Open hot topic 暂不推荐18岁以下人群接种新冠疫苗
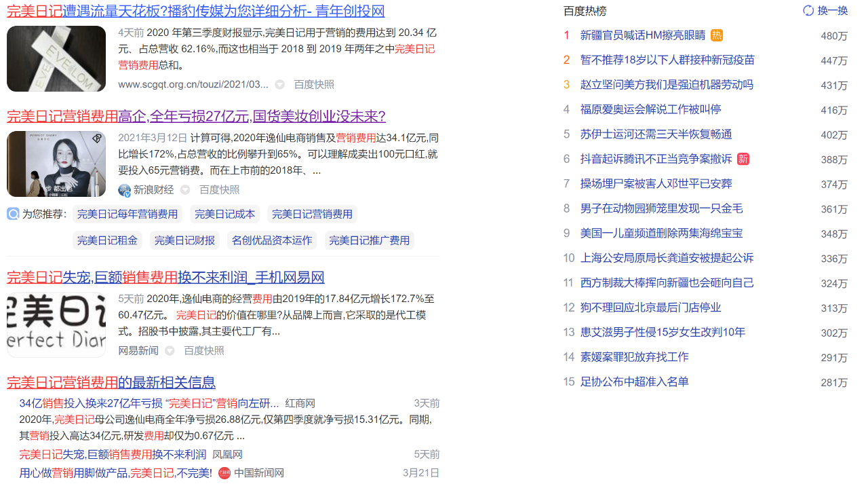The width and height of the screenshot is (868, 484). coord(667,60)
